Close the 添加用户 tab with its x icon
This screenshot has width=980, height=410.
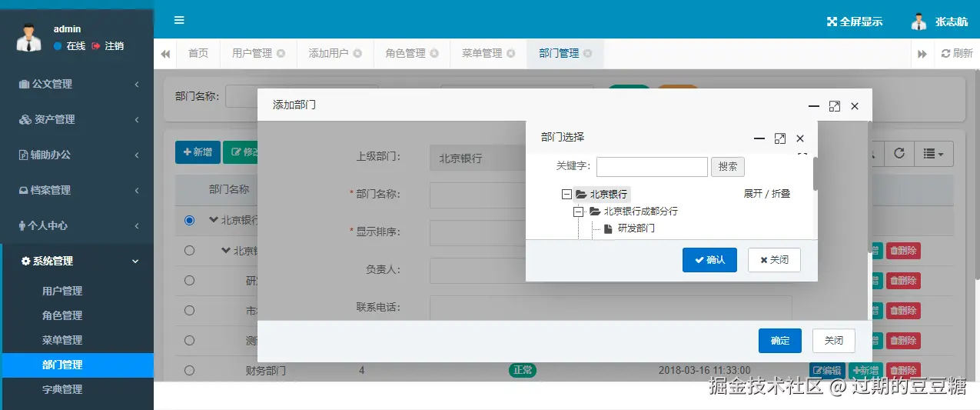(357, 54)
